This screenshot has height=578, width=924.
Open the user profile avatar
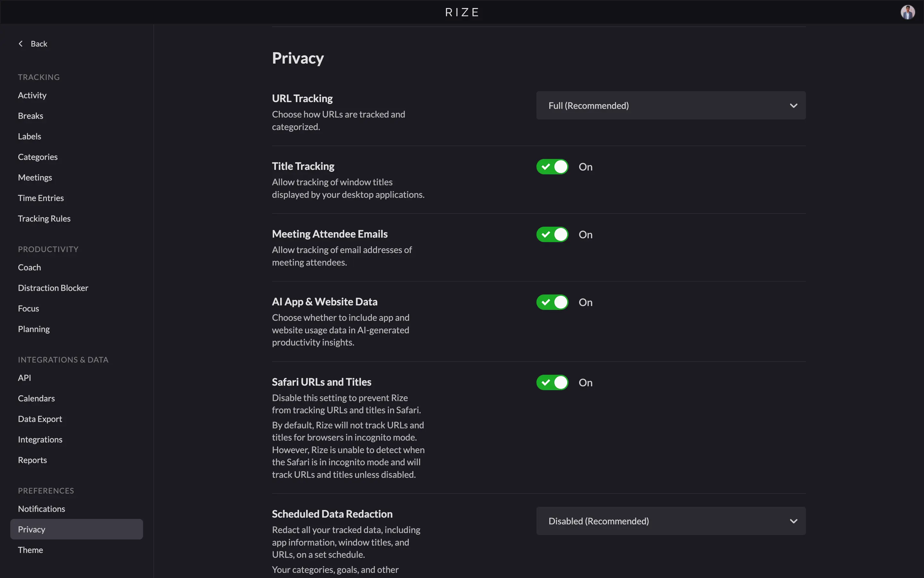[908, 12]
